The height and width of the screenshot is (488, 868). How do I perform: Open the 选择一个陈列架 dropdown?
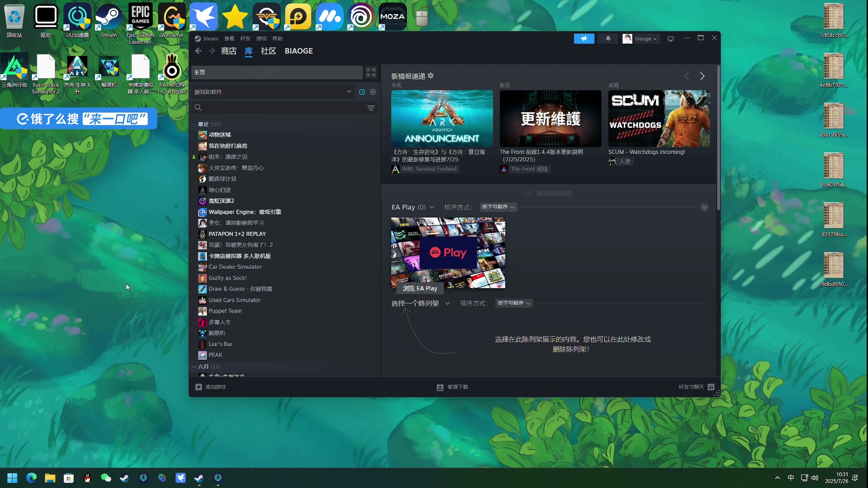click(x=420, y=303)
